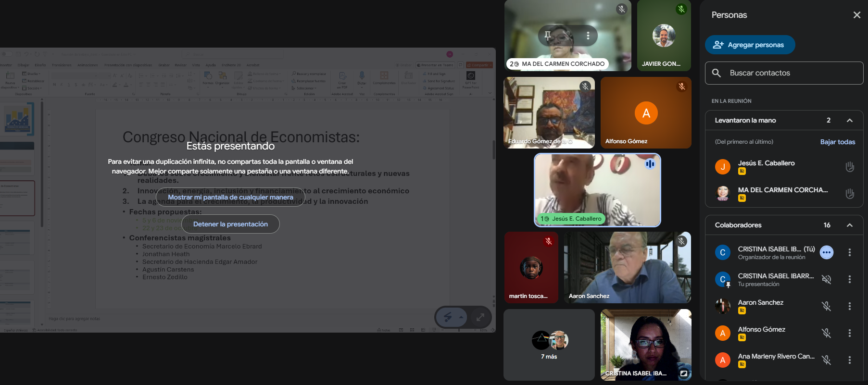Open the chevron next to the lightning icon
Image resolution: width=868 pixels, height=385 pixels.
[461, 317]
